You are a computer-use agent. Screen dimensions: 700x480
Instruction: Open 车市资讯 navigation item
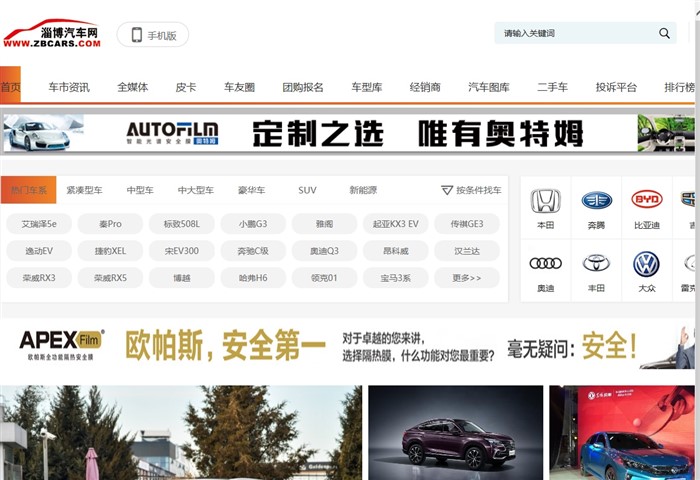pyautogui.click(x=69, y=87)
